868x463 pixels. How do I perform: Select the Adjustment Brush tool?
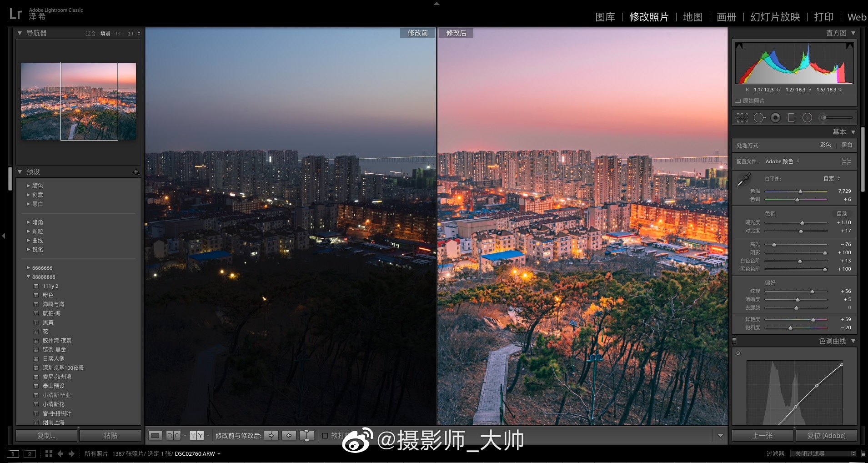823,118
